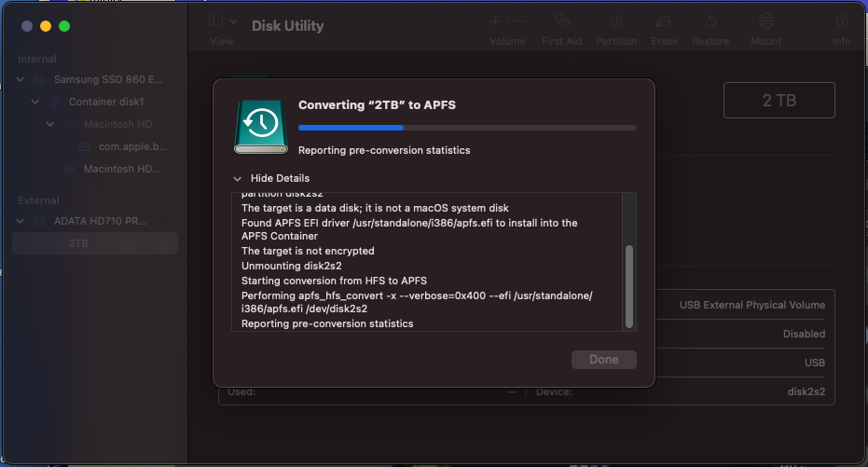Click the sidebar View toggle icon
Viewport: 868px width, 467px height.
click(x=215, y=21)
